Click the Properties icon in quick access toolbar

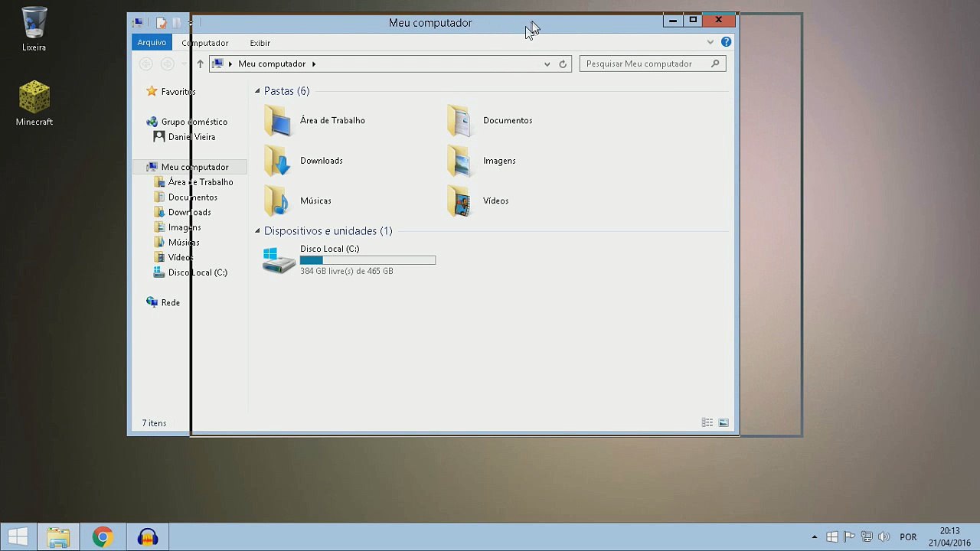161,23
